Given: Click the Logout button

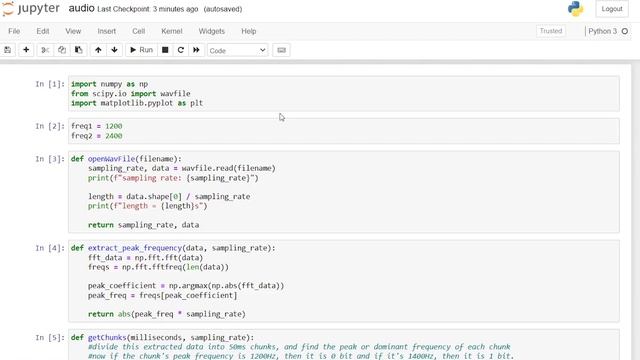Looking at the screenshot, I should (x=611, y=9).
